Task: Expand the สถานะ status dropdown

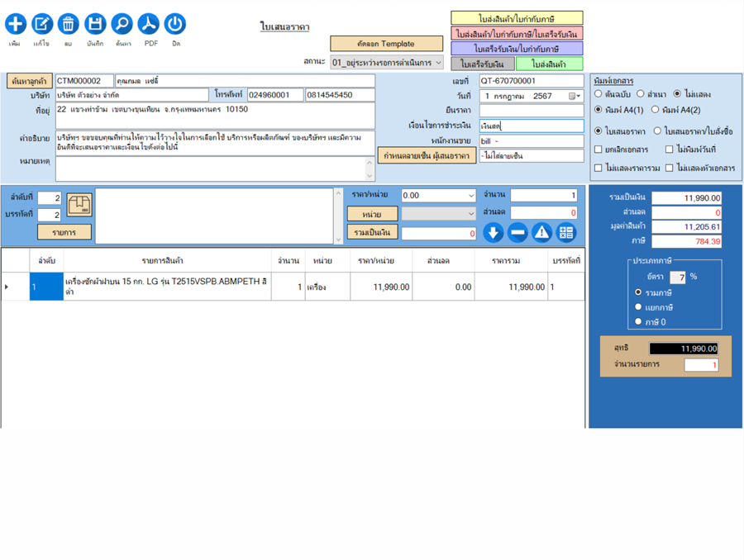Action: point(438,63)
